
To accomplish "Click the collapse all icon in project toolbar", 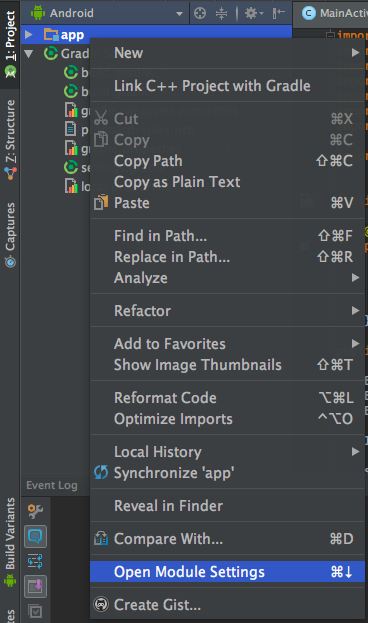I will 221,14.
